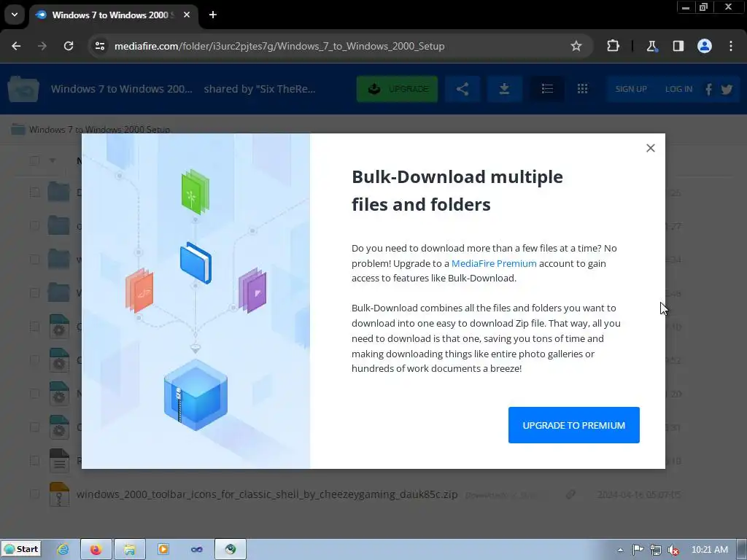This screenshot has width=747, height=560.
Task: Click the MediaFire folder logo icon
Action: [23, 88]
